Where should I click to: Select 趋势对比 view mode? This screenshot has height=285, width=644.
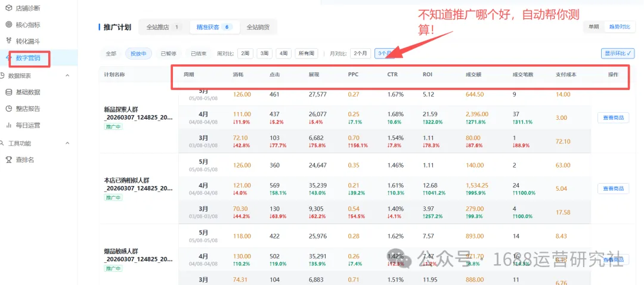click(x=620, y=27)
